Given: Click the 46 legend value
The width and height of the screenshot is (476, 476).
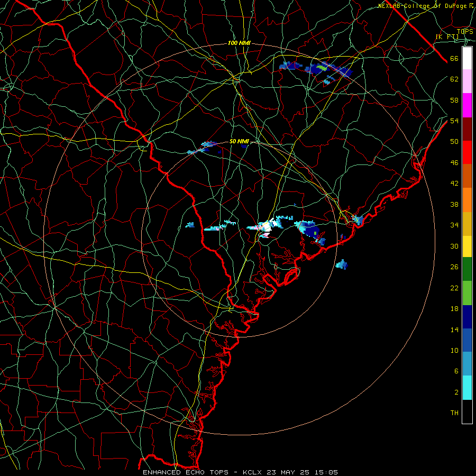Looking at the screenshot, I should pos(454,163).
